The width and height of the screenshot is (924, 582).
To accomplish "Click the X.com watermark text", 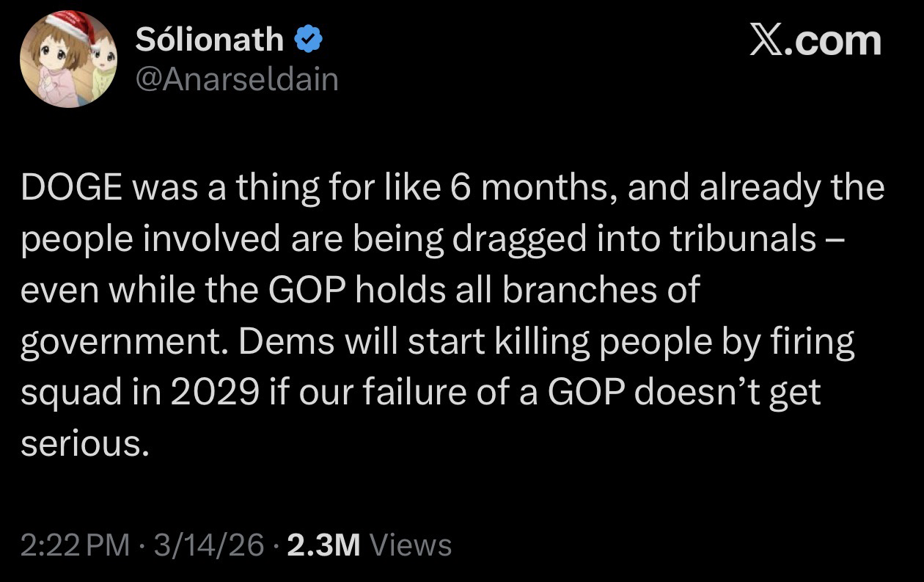I will point(814,40).
